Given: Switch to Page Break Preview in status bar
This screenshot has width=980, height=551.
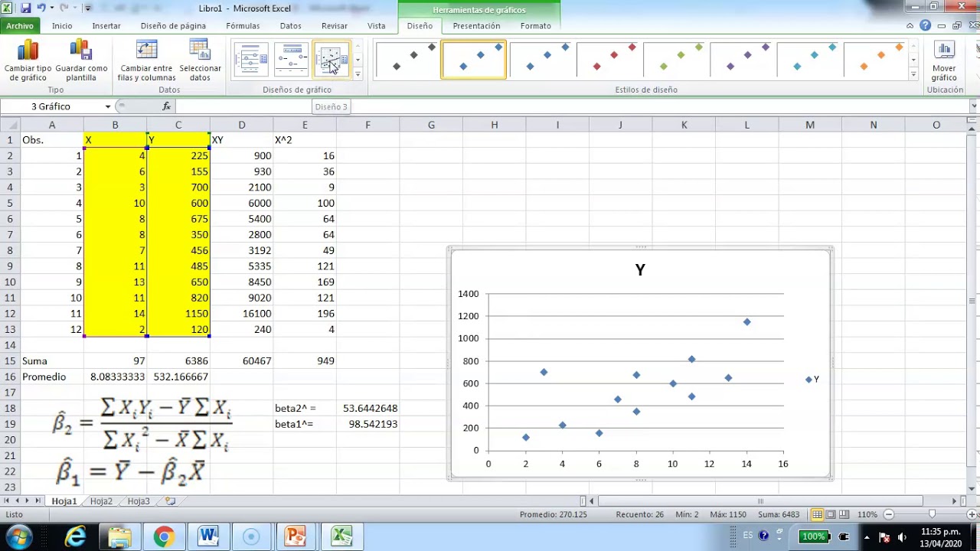Looking at the screenshot, I should (844, 515).
